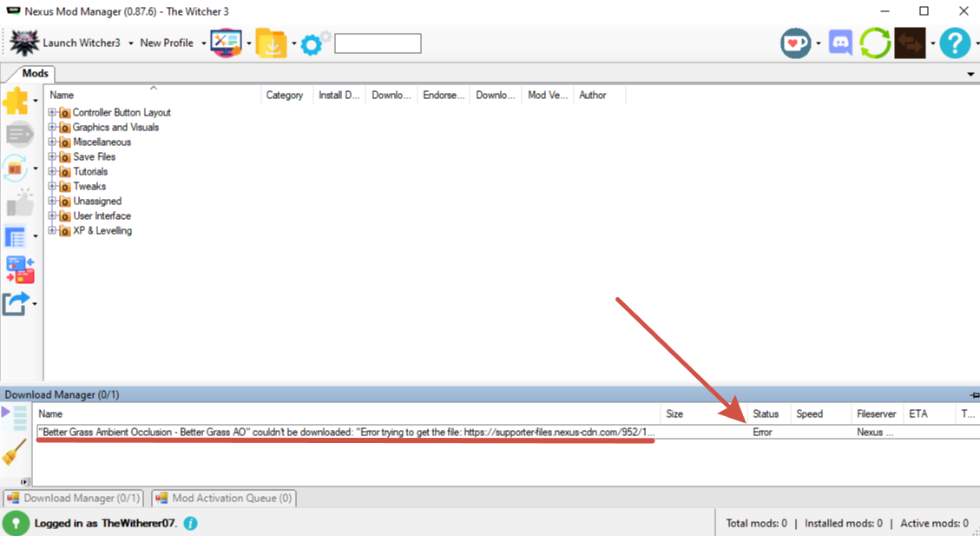
Task: Click the Fileserver column header
Action: click(x=877, y=414)
